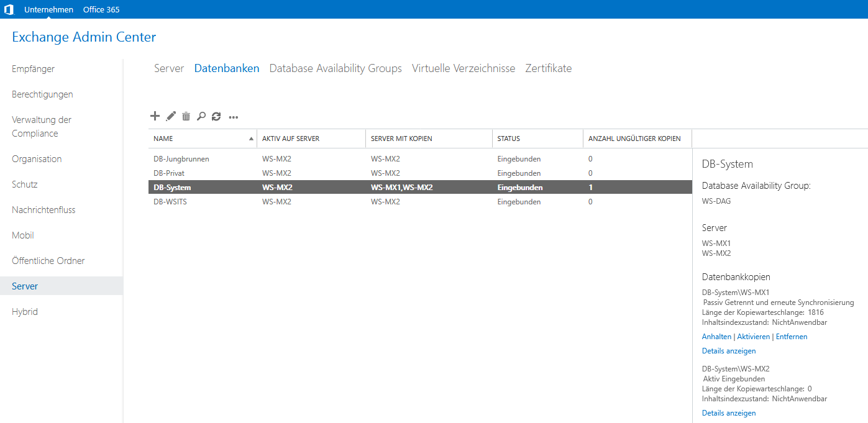This screenshot has width=868, height=423.
Task: Open Verwaltung der Compliance
Action: point(42,127)
